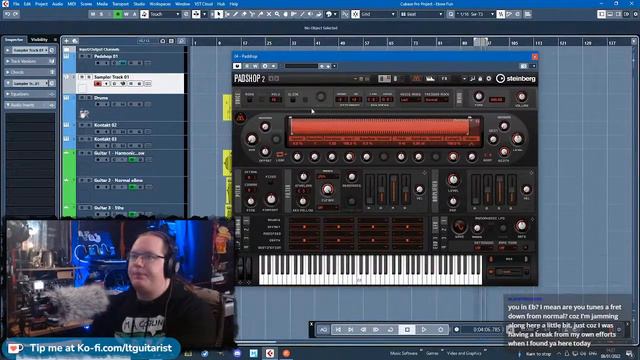Click the spectral oscillator warning icon

[240, 118]
